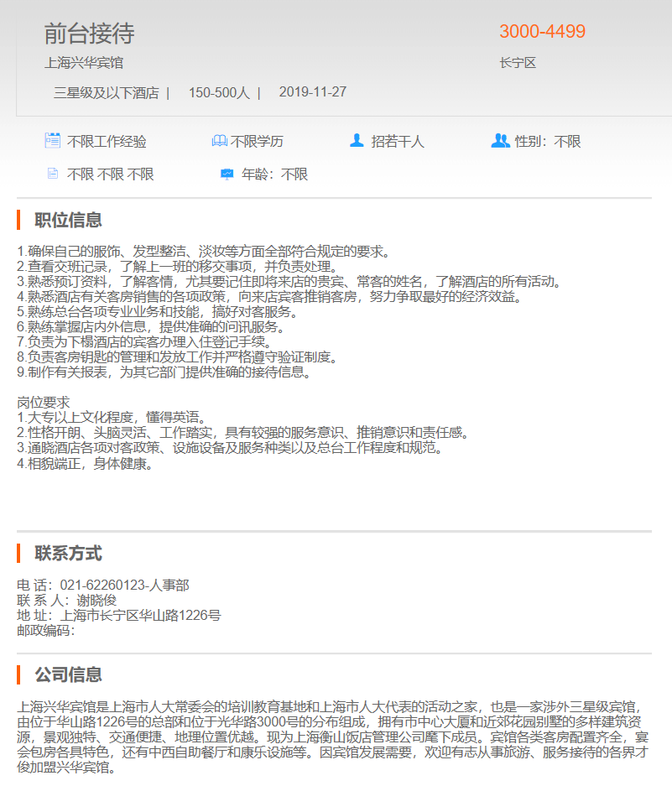Click the monitor icon beside 年龄
Screen dimensions: 672x812
(227, 174)
